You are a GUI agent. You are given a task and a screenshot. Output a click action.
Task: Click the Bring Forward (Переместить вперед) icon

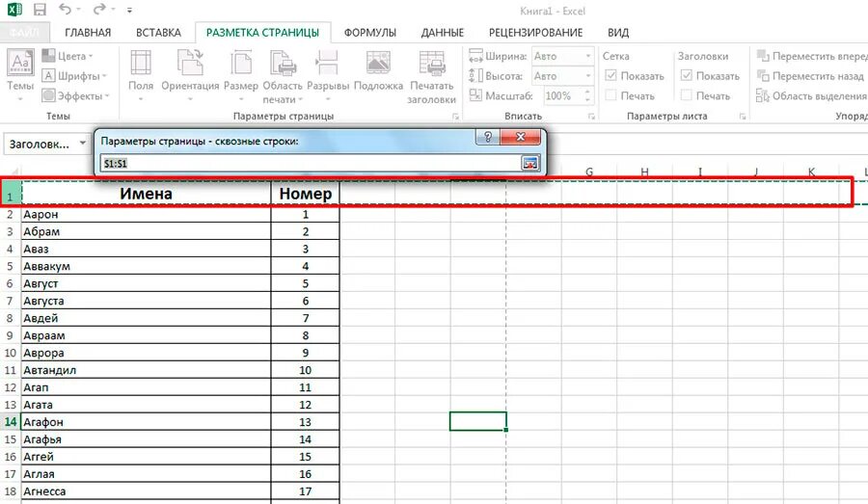[763, 56]
